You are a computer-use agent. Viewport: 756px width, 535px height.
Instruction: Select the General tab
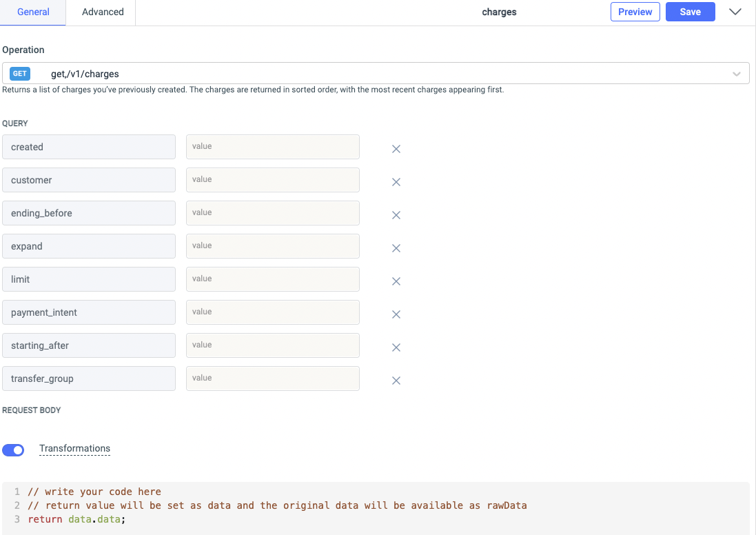point(32,12)
